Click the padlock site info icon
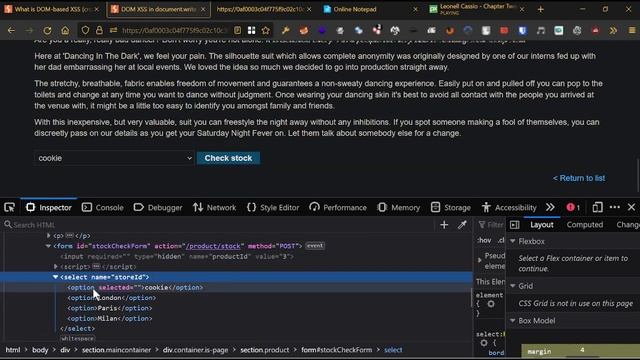The width and height of the screenshot is (640, 360). (x=99, y=30)
